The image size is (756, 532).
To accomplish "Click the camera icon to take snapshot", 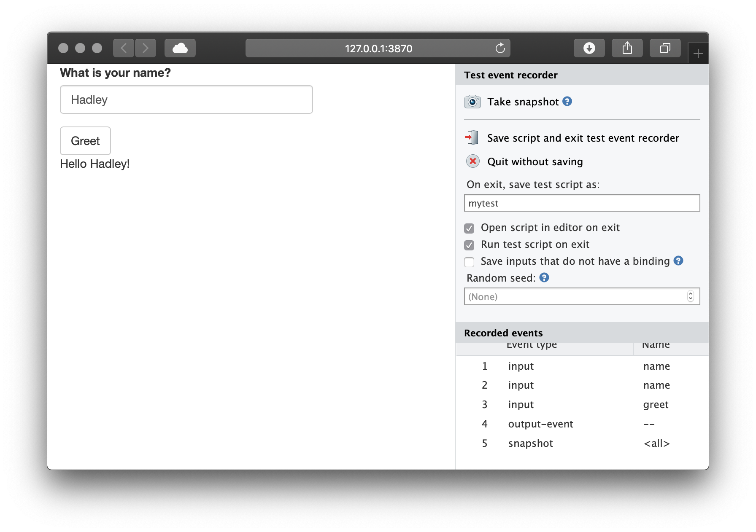I will tap(472, 102).
